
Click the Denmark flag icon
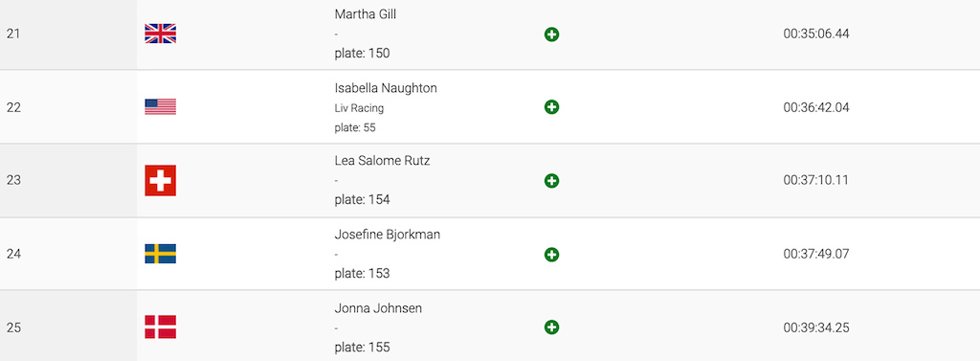pyautogui.click(x=161, y=327)
